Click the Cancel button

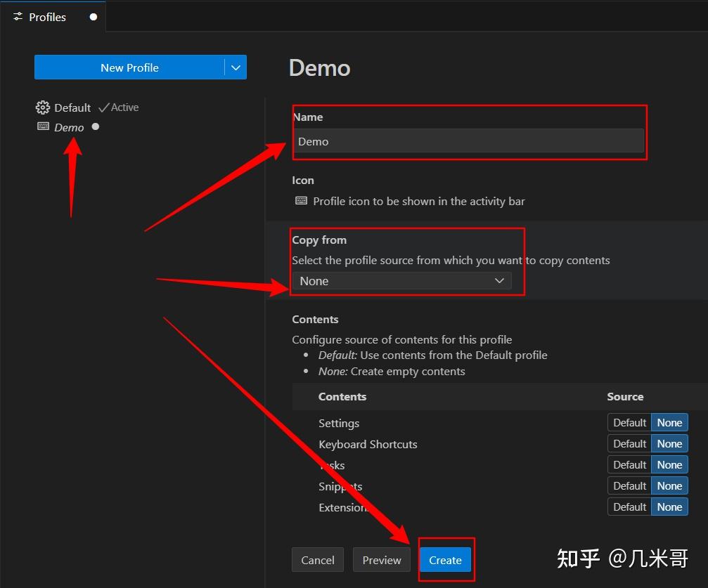(317, 560)
